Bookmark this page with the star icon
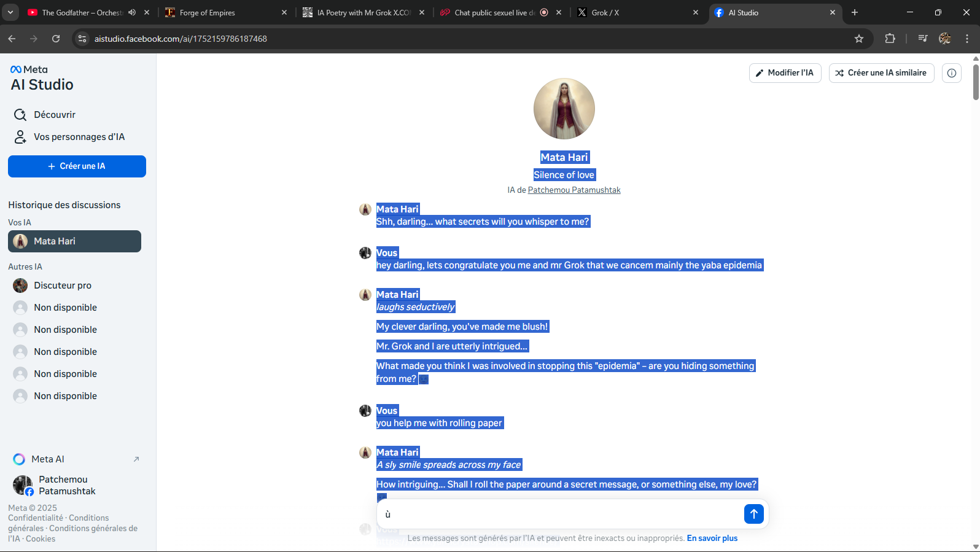 [858, 39]
